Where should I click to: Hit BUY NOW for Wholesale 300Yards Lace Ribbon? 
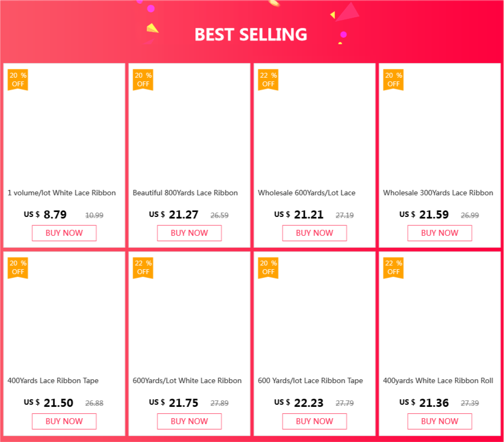pyautogui.click(x=440, y=233)
